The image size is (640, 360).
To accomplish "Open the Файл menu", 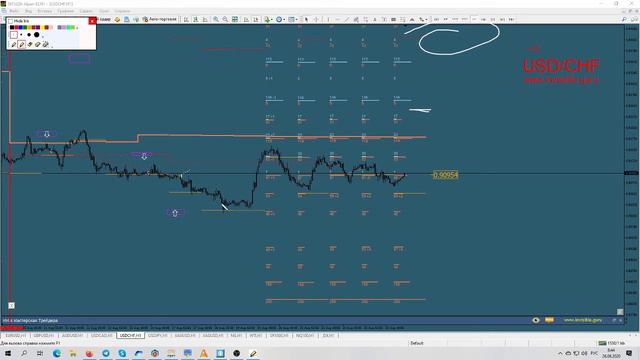I will [x=13, y=11].
